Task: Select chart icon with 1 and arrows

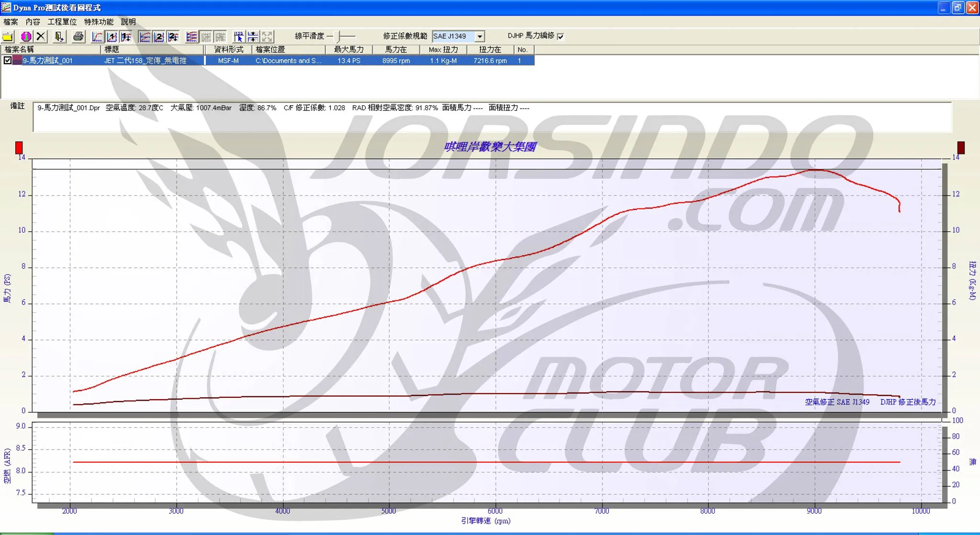Action: (126, 36)
